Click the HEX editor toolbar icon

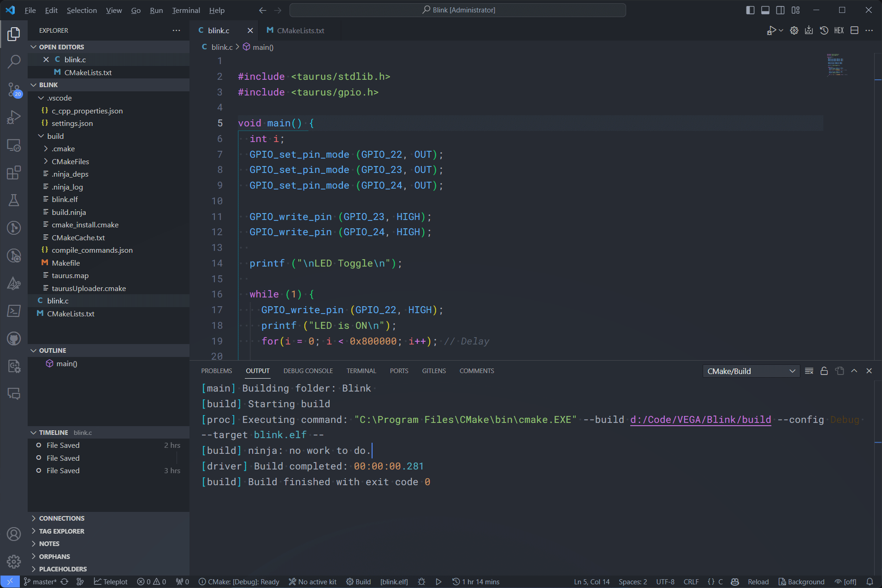tap(839, 30)
